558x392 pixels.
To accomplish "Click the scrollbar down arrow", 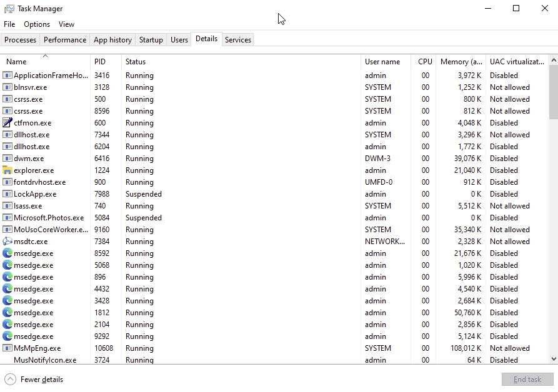I will tap(554, 359).
